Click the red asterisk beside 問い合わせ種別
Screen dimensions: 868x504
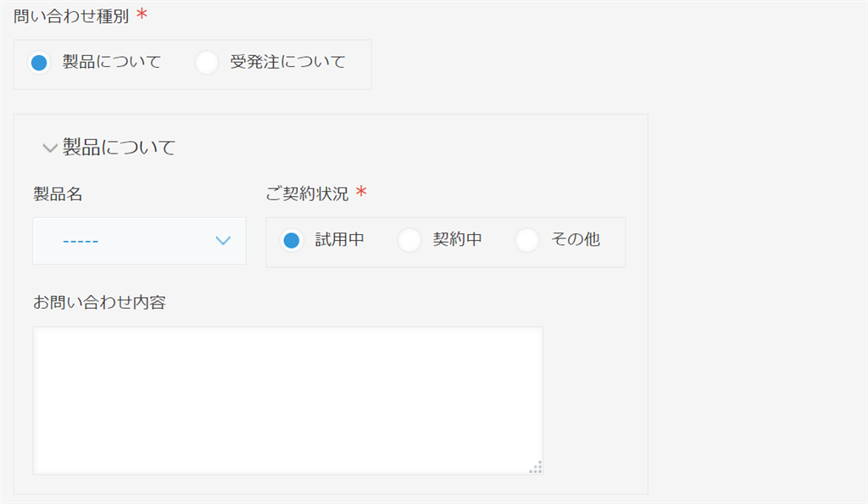142,14
